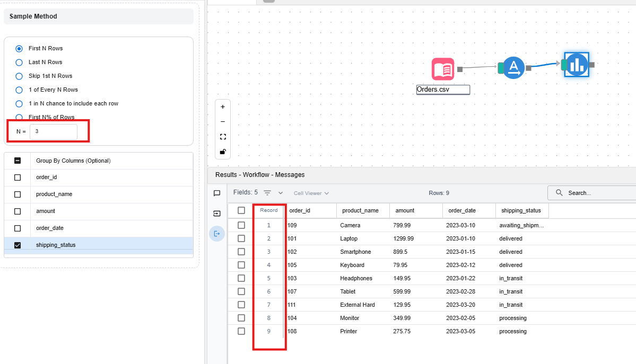Expand the Fields chevron dropdown
636x364 pixels.
(x=281, y=193)
